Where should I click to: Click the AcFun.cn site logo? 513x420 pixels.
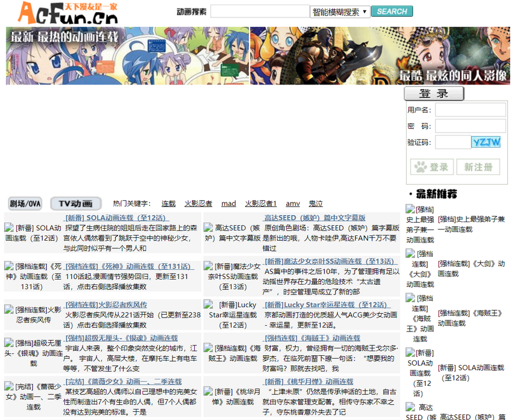[x=68, y=13]
